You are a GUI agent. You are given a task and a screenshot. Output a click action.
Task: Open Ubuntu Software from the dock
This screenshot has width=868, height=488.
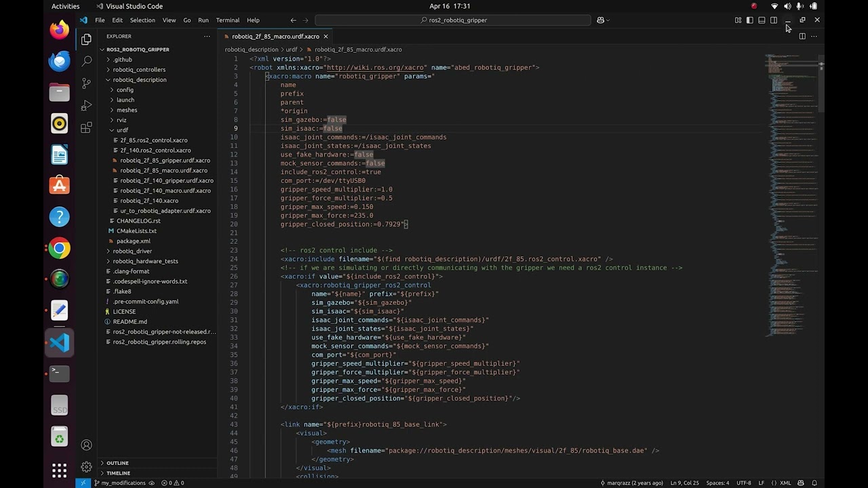pos(59,186)
